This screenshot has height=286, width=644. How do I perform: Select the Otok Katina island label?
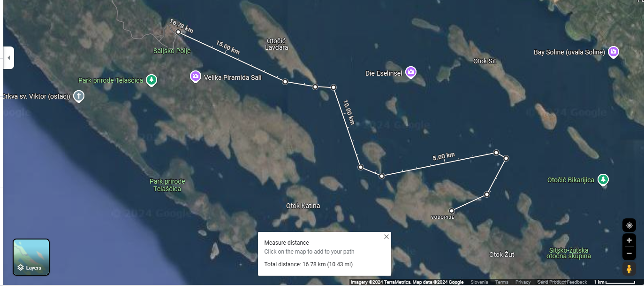click(303, 206)
